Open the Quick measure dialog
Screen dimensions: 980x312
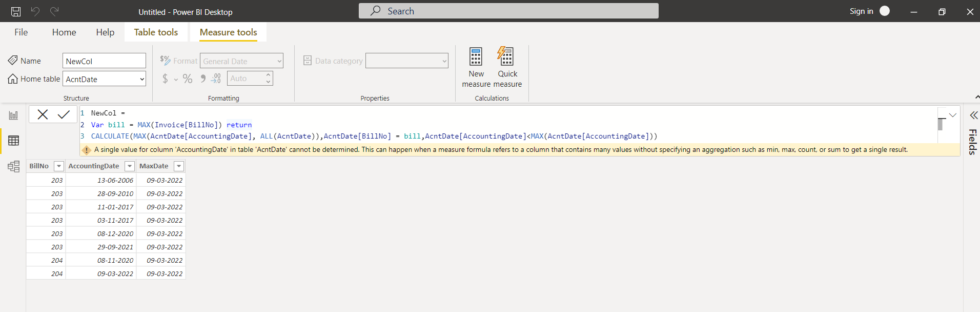click(x=507, y=67)
